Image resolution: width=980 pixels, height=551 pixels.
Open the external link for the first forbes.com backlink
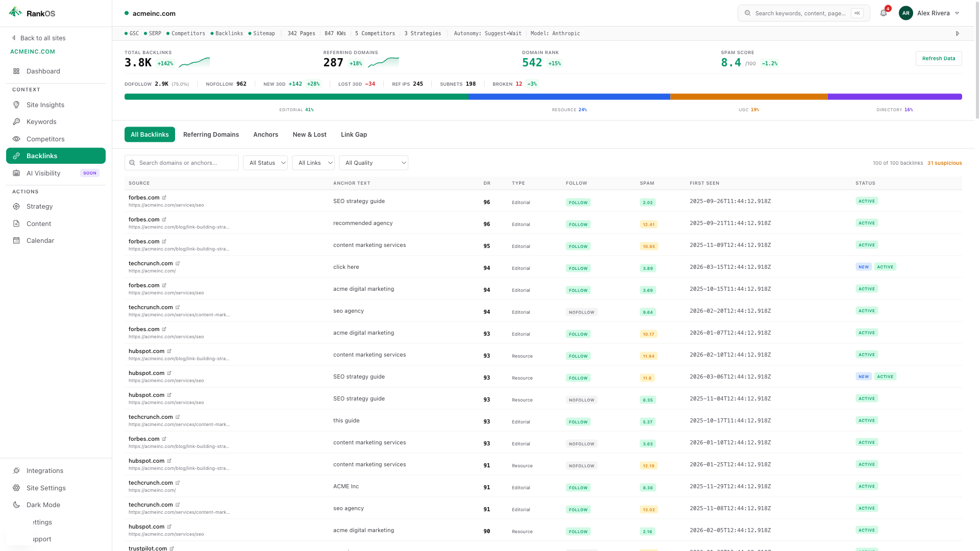click(x=164, y=197)
